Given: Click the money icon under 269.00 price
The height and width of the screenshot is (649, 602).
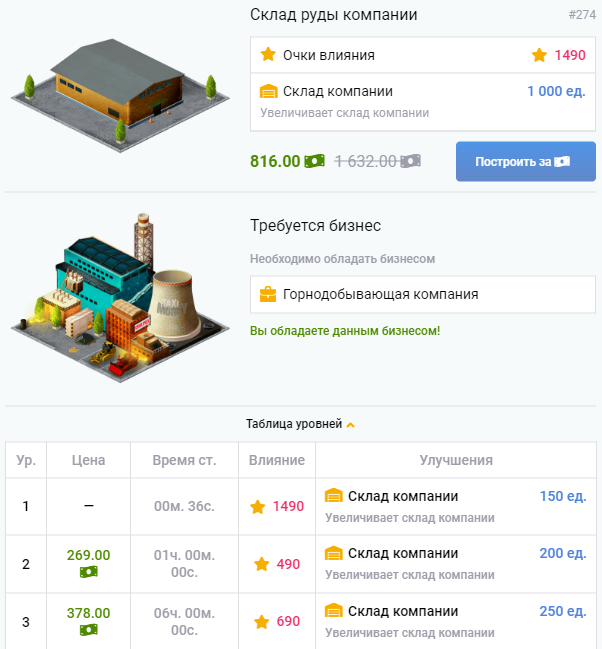Looking at the screenshot, I should tap(88, 572).
